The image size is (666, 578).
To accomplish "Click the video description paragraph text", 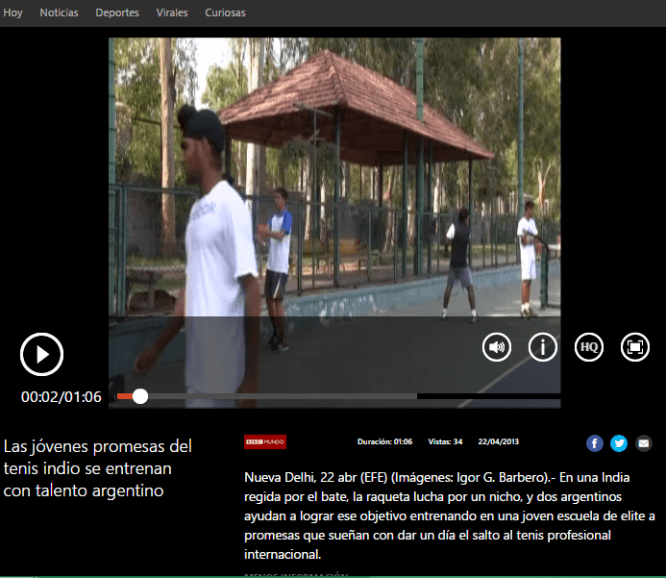I will [x=450, y=515].
